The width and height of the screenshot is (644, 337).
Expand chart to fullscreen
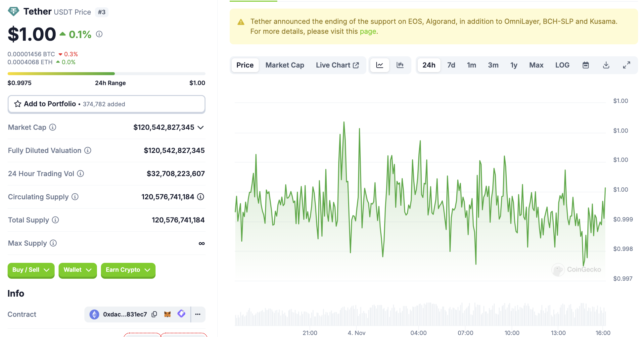tap(626, 65)
